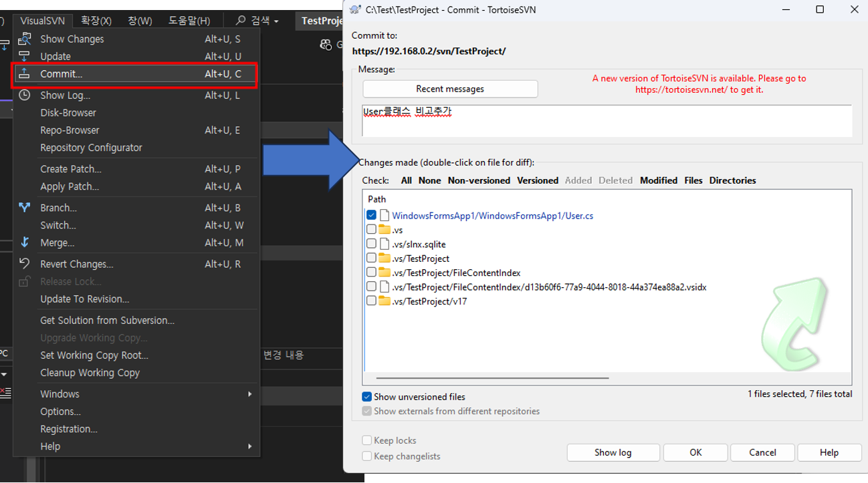Image resolution: width=868 pixels, height=483 pixels.
Task: Click the commit URL https://192.168.0.2/svn/TestProject/
Action: point(429,51)
